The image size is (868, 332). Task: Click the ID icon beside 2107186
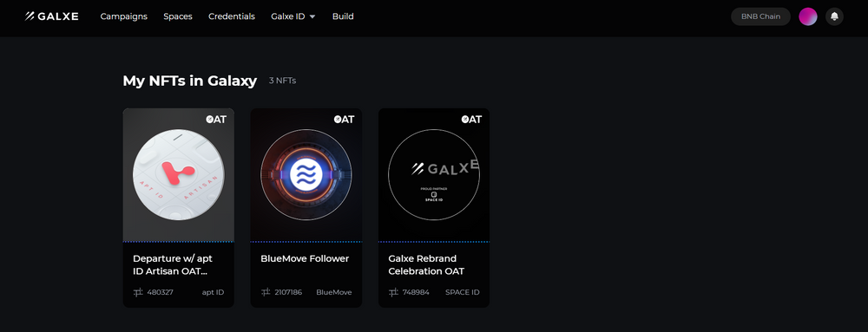(x=266, y=292)
